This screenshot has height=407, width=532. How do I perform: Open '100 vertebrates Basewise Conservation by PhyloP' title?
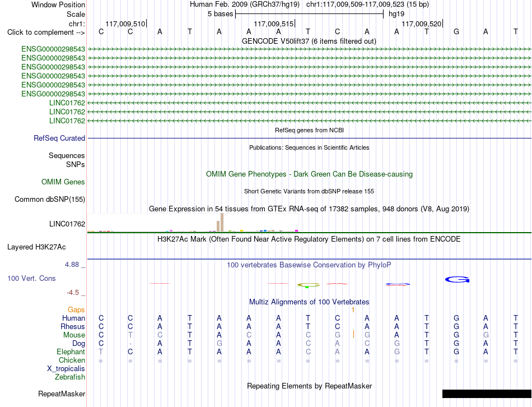pos(309,265)
